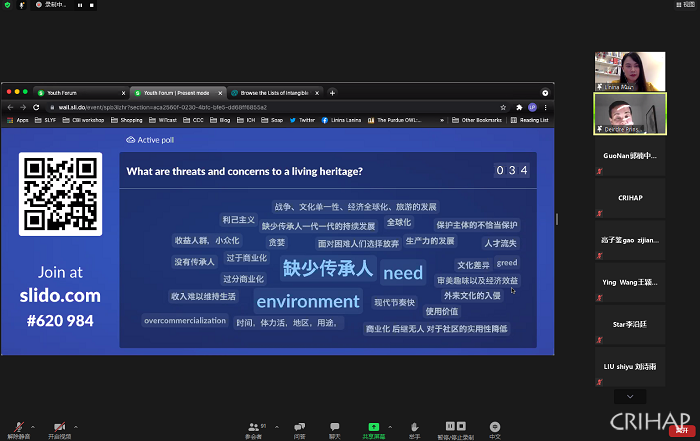Screen dimensions: 700x441
Task: Start video with the camera icon
Action: click(60, 425)
